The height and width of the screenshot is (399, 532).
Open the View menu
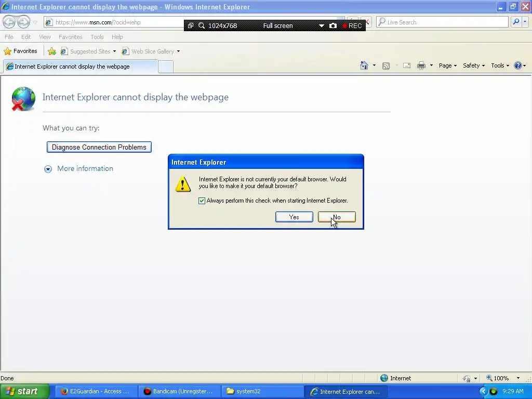pos(45,37)
